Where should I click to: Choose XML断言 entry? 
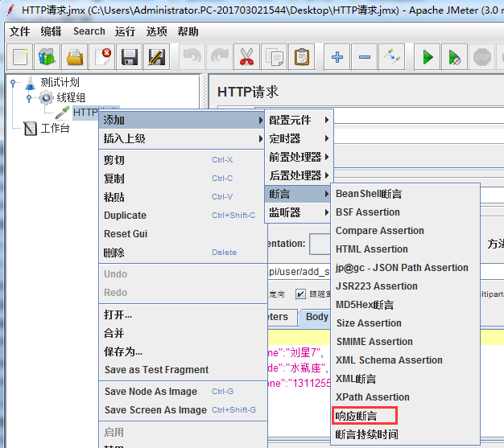pos(405,379)
